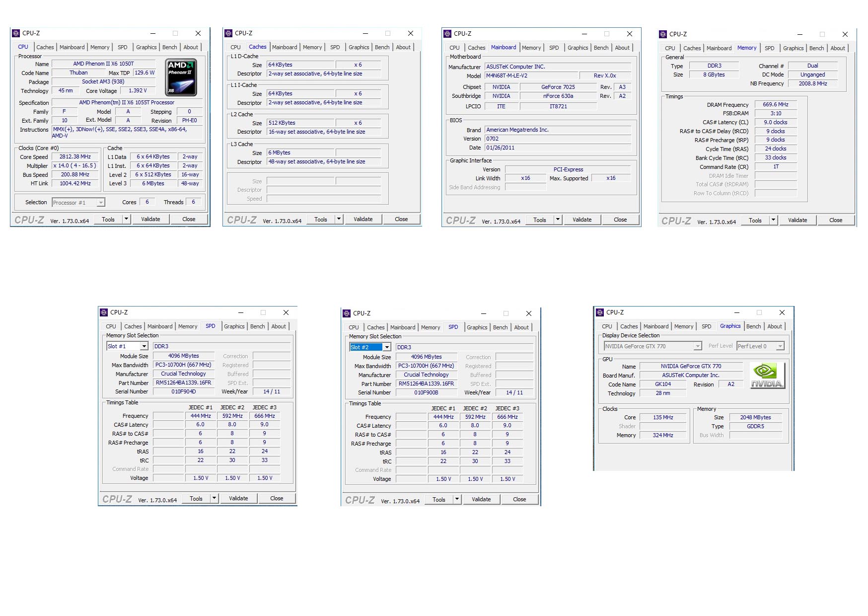Click the CPU-Z title icon of the Slot #2 window
The height and width of the screenshot is (616, 868).
(x=347, y=313)
